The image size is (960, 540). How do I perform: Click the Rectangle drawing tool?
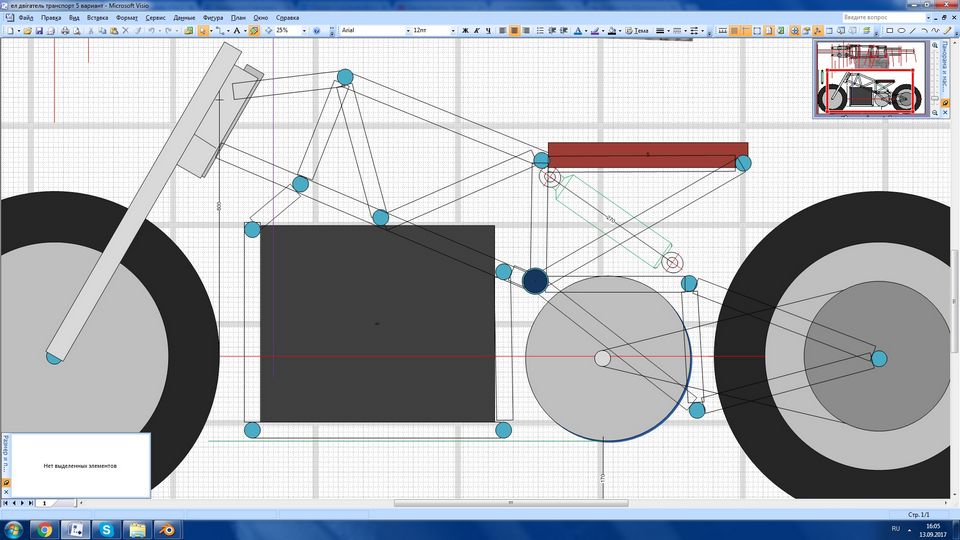(889, 31)
